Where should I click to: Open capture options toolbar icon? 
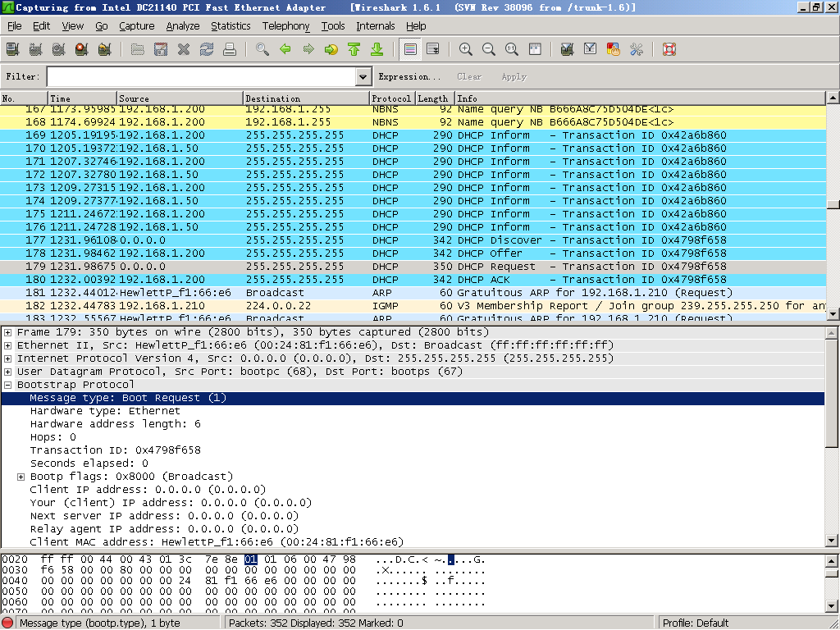point(35,49)
